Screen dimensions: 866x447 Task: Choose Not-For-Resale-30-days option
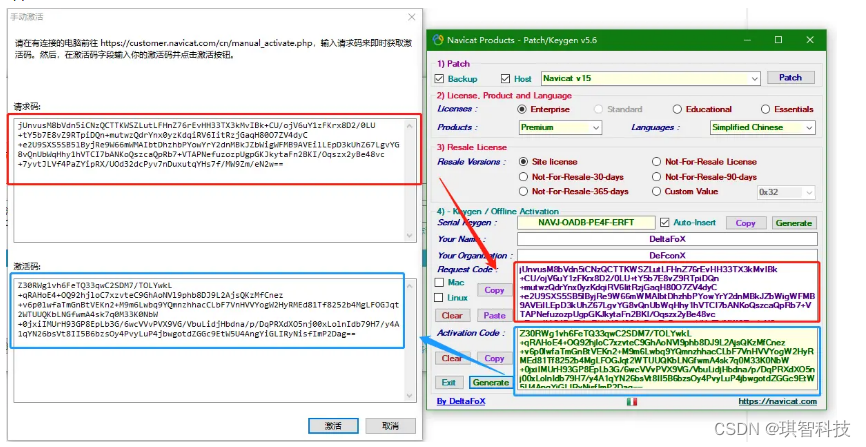pyautogui.click(x=523, y=177)
